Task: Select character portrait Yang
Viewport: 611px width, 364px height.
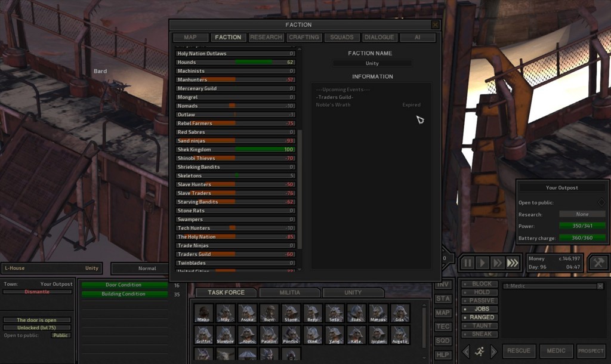Action: 334,335
